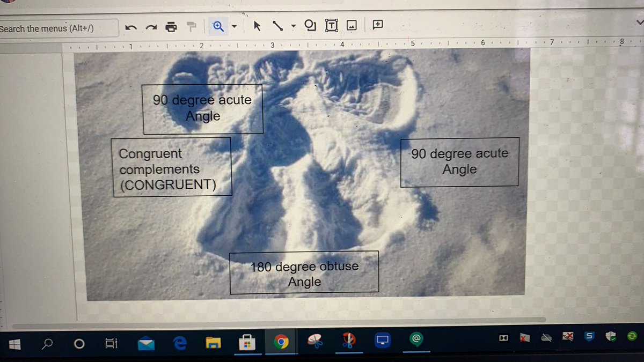Viewport: 644px width, 362px height.
Task: Select the upper-left '90 degree acute Angle' text box
Action: click(203, 109)
